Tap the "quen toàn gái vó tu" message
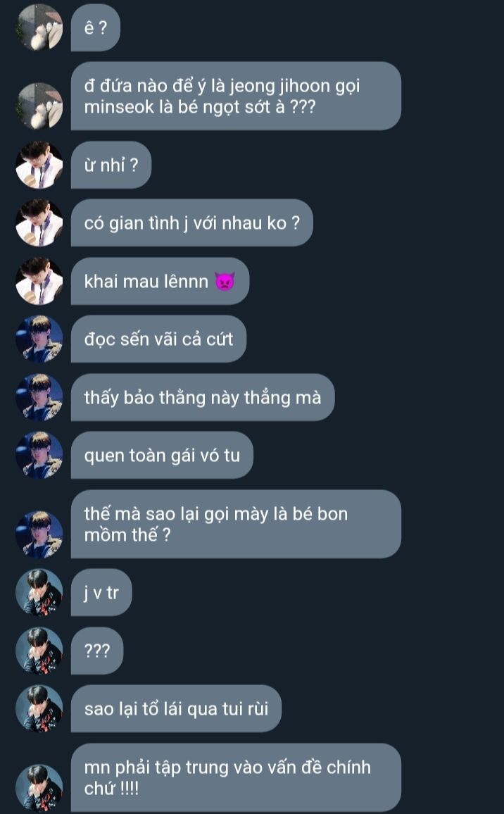Screen dimensions: 504x814 [162, 456]
